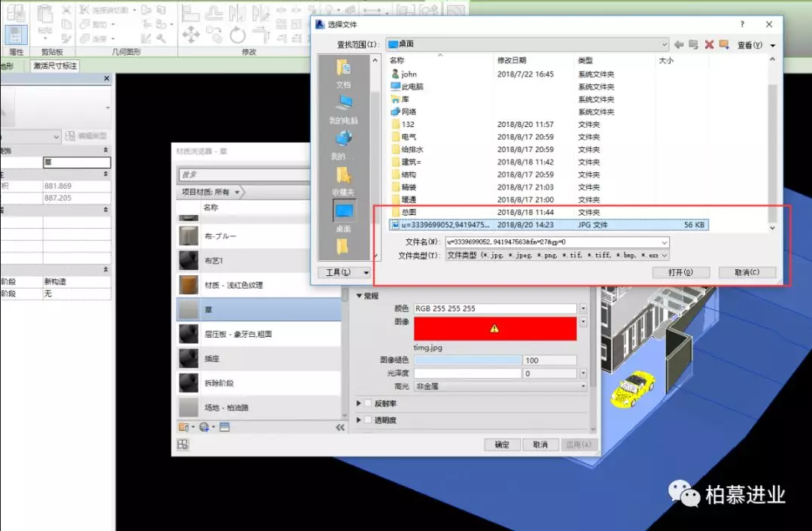This screenshot has width=812, height=531.
Task: Click the 文件名 input field
Action: (557, 241)
